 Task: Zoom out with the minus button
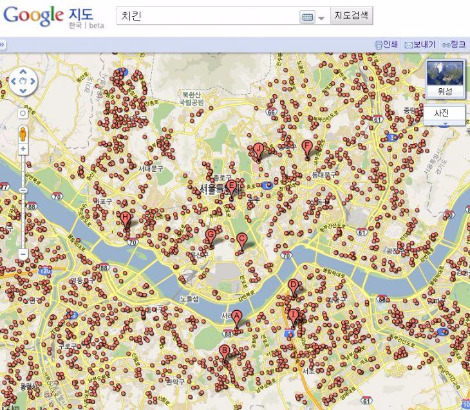23,255
